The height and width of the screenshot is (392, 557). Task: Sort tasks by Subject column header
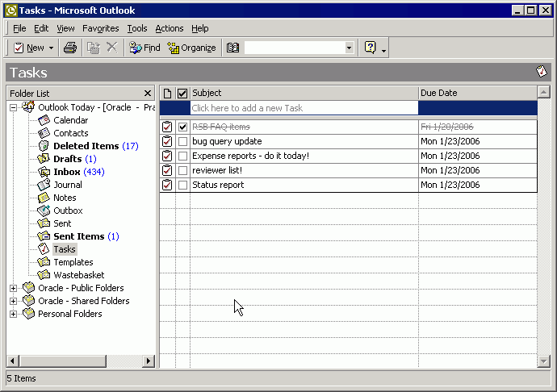[x=304, y=93]
